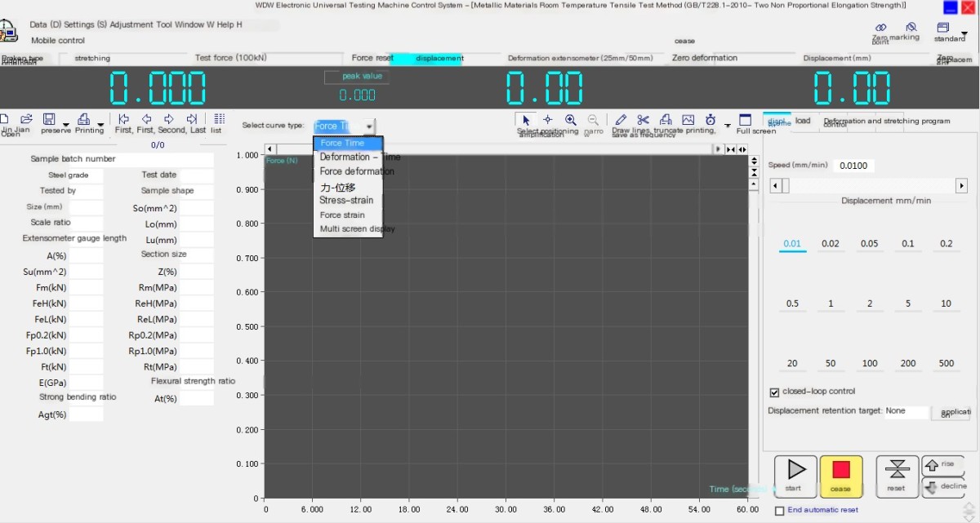
Task: Enable End automatic reset checkbox
Action: click(779, 511)
